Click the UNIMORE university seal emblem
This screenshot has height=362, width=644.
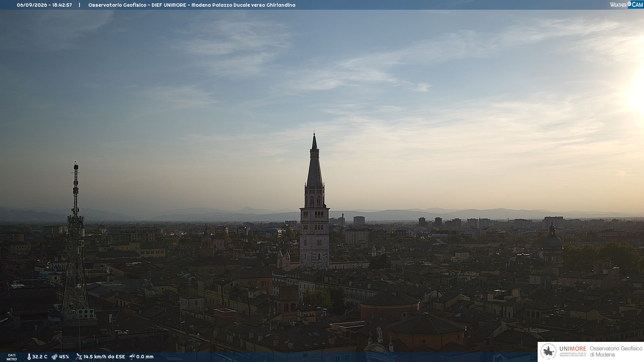pos(548,351)
